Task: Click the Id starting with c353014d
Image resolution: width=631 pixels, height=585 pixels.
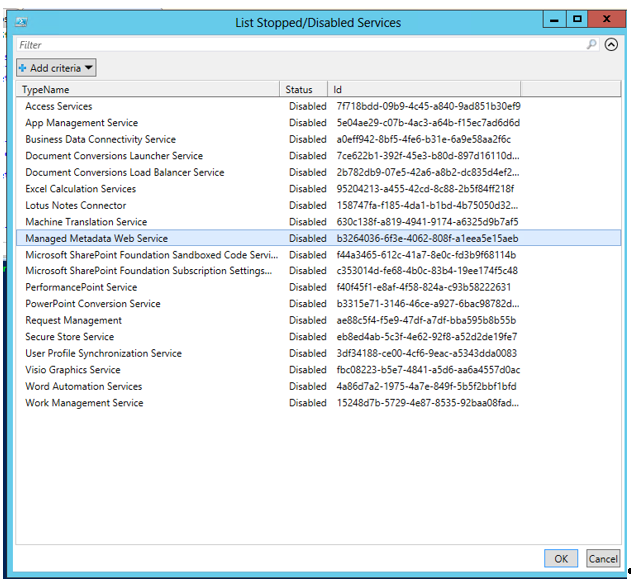Action: click(427, 271)
